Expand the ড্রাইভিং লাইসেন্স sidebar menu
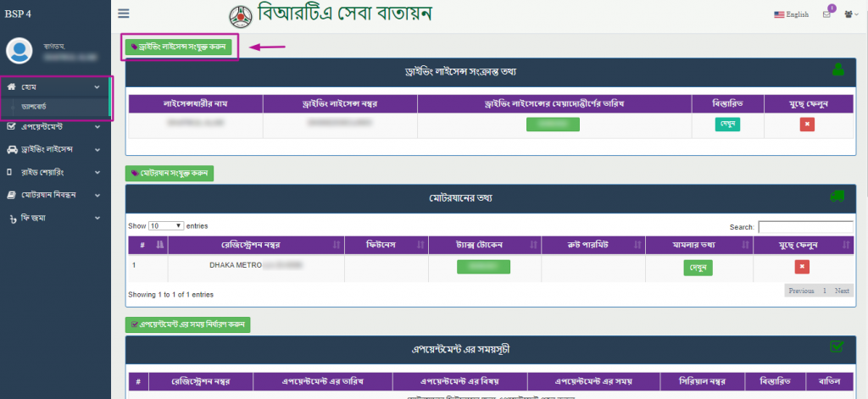 [x=55, y=149]
